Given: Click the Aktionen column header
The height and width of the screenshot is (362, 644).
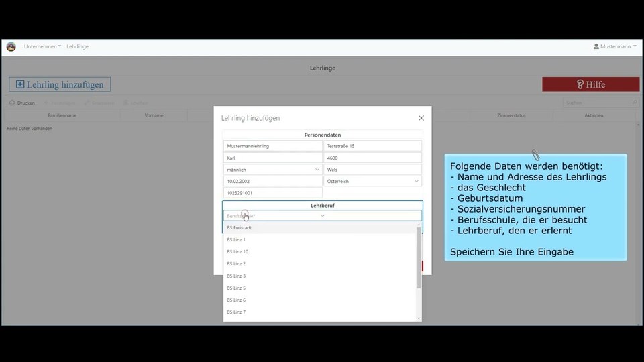Looking at the screenshot, I should (x=594, y=115).
